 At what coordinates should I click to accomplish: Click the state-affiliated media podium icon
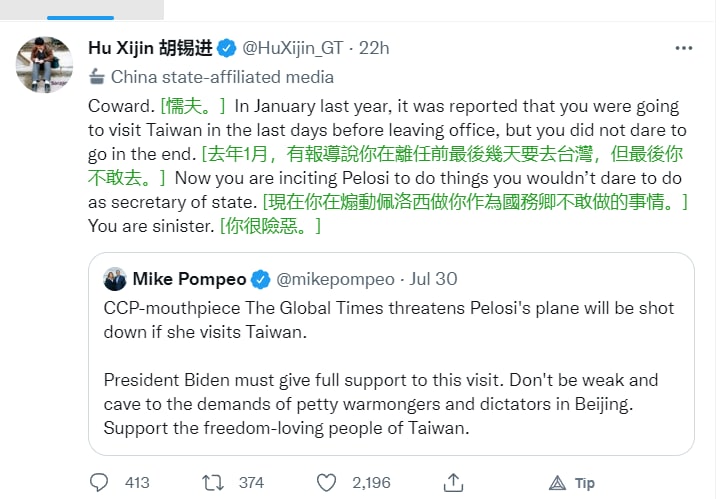tap(96, 76)
